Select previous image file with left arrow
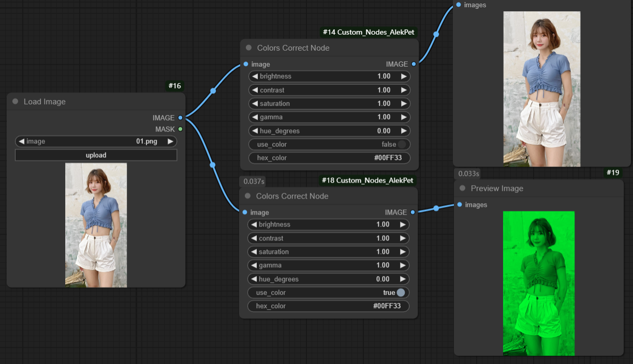 click(21, 142)
